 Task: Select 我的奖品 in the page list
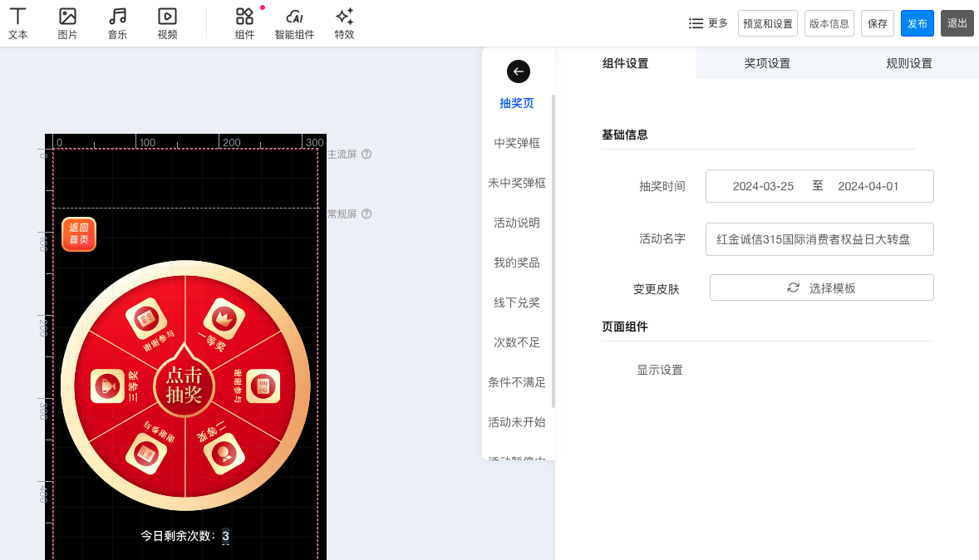[x=517, y=263]
